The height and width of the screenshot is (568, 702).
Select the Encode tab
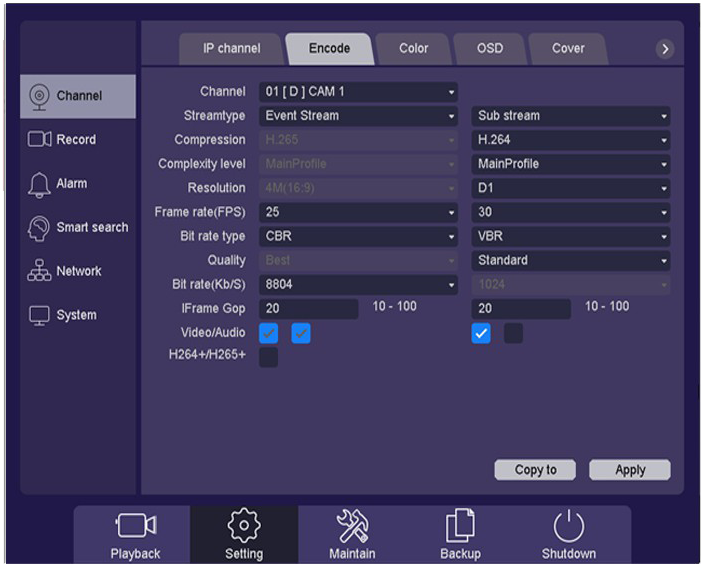click(x=330, y=48)
